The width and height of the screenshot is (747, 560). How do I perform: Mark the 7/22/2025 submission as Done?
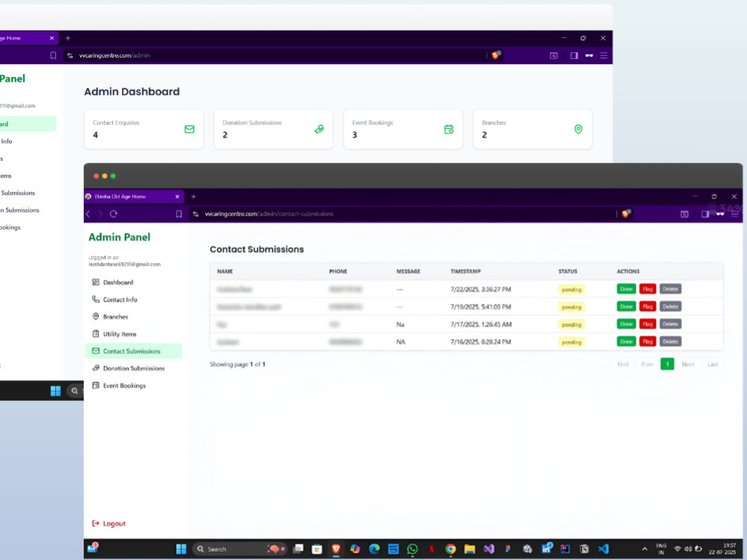coord(626,289)
